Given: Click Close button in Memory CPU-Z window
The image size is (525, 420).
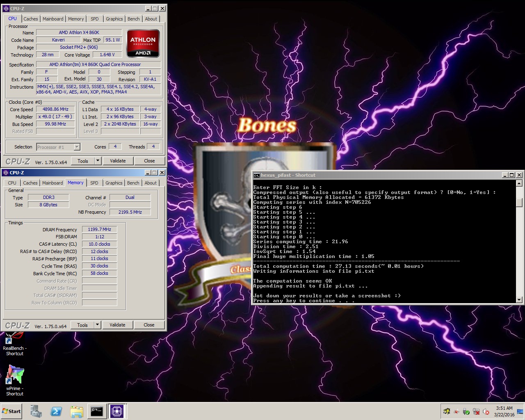Looking at the screenshot, I should tap(149, 325).
